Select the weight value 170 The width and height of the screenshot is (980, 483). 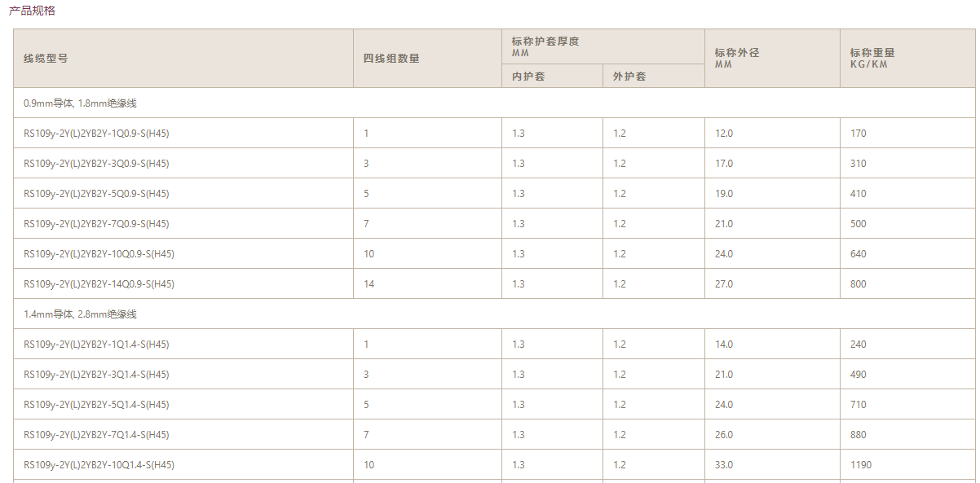point(859,134)
